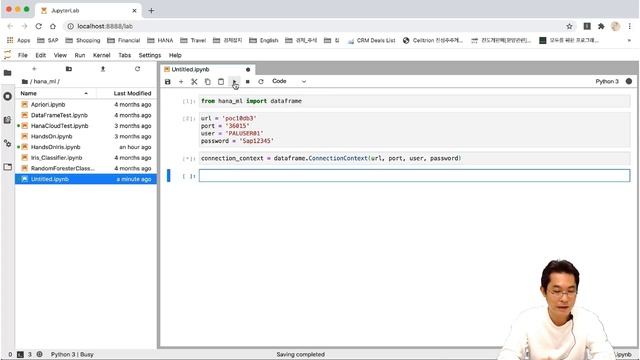Save the notebook with the save icon
640x360 pixels.
(x=167, y=82)
